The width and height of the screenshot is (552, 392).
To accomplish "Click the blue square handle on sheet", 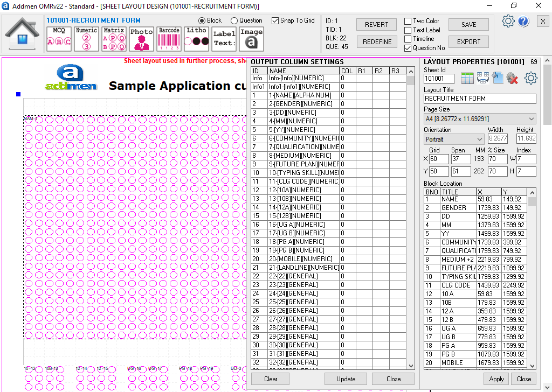I will (x=18, y=94).
